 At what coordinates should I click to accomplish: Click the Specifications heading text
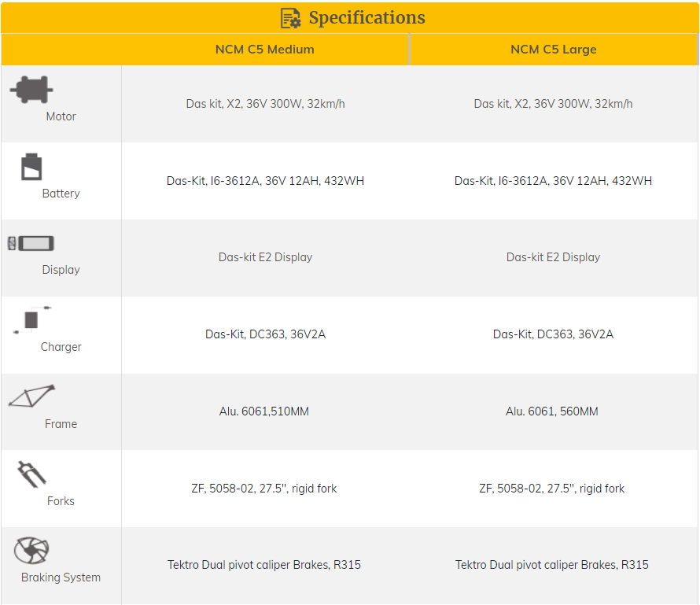(367, 18)
